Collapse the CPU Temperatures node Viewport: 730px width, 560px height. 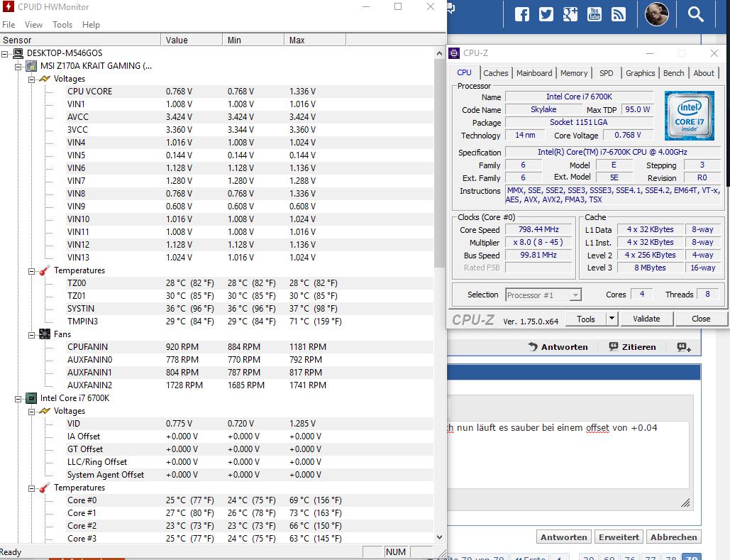(x=32, y=488)
